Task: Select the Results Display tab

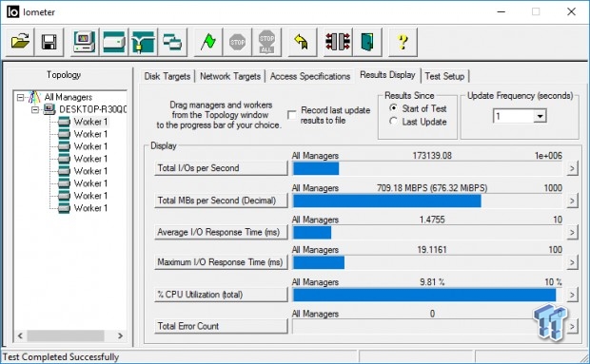Action: tap(387, 75)
